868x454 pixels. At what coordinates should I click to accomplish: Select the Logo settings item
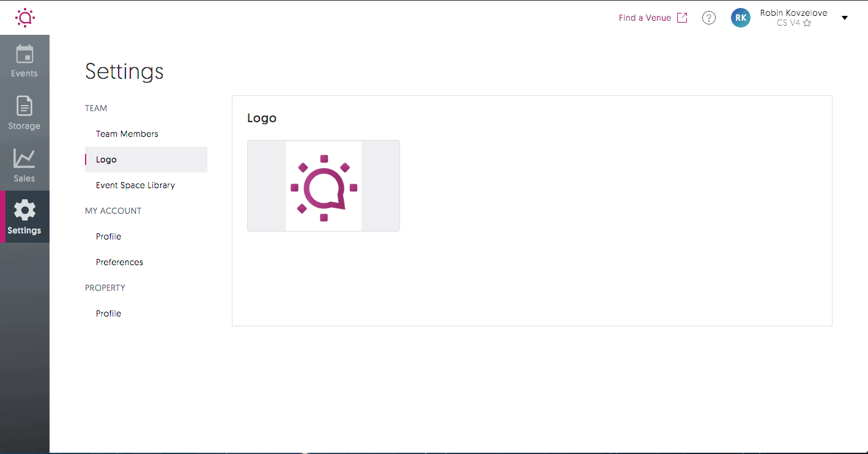(x=105, y=159)
